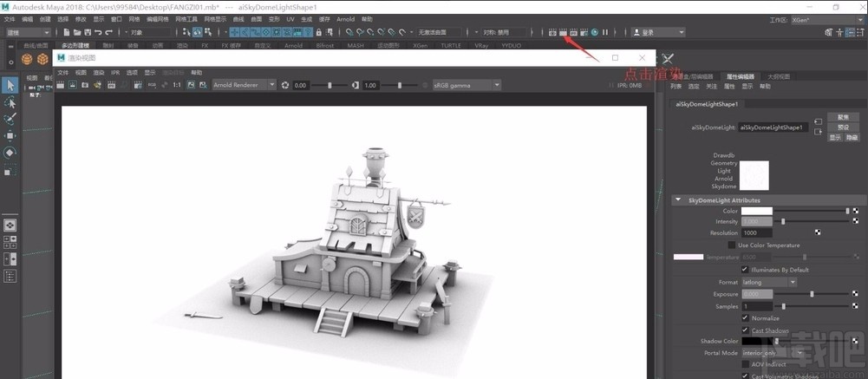Image resolution: width=868 pixels, height=379 pixels.
Task: Click the Pause Viewport icon in status line
Action: click(x=605, y=32)
